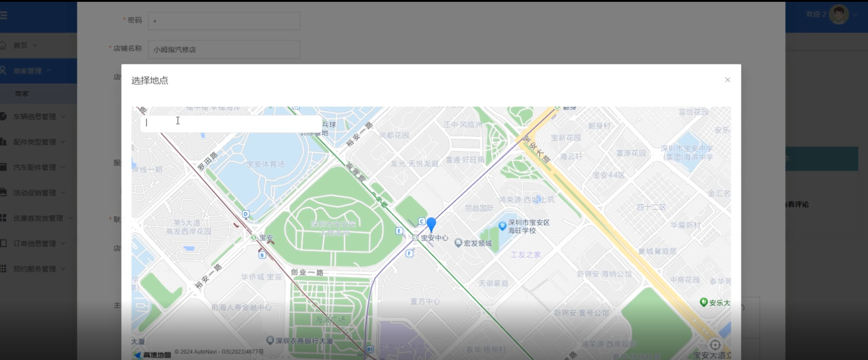Click 尚都花园 label on map
The width and height of the screenshot is (868, 360).
click(394, 135)
